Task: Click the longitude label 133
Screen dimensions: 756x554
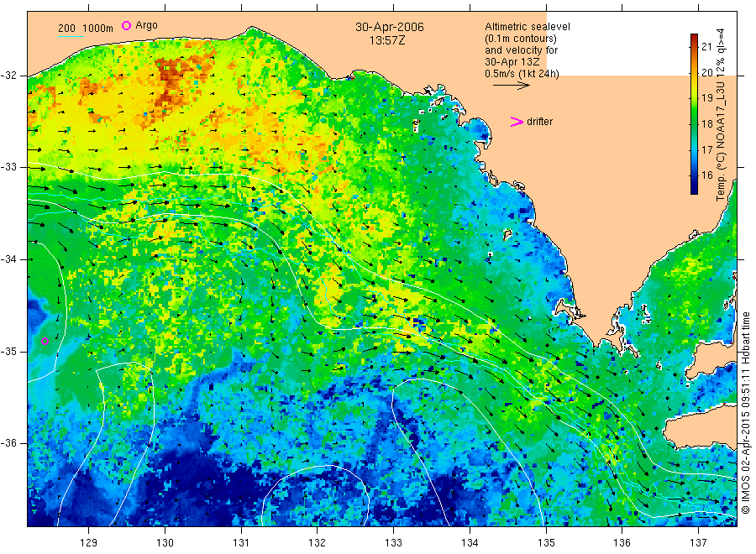Action: 393,542
